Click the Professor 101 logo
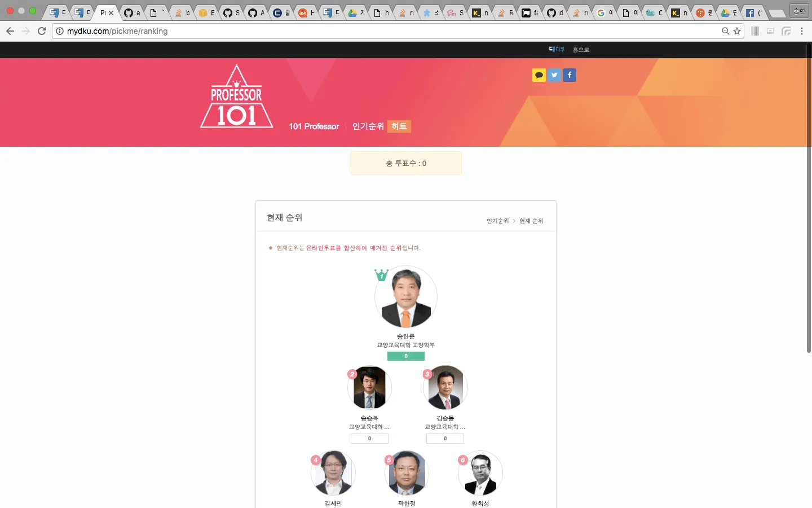The image size is (812, 508). pyautogui.click(x=236, y=97)
